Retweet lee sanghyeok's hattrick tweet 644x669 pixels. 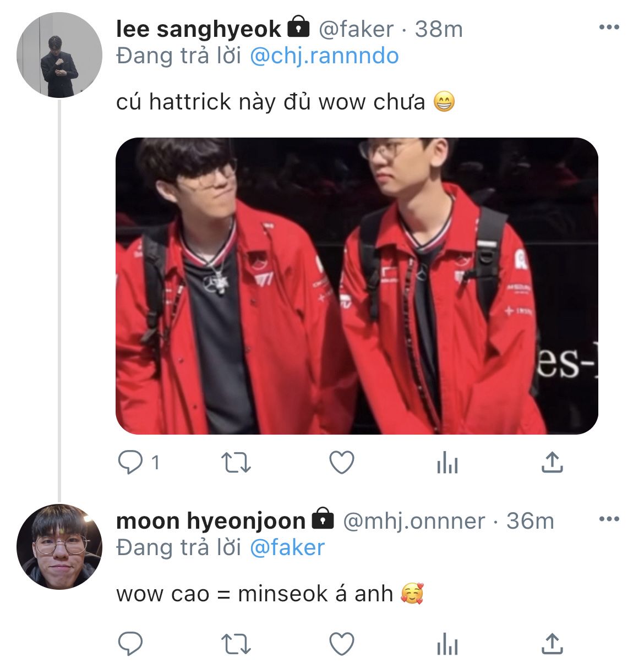(x=236, y=463)
